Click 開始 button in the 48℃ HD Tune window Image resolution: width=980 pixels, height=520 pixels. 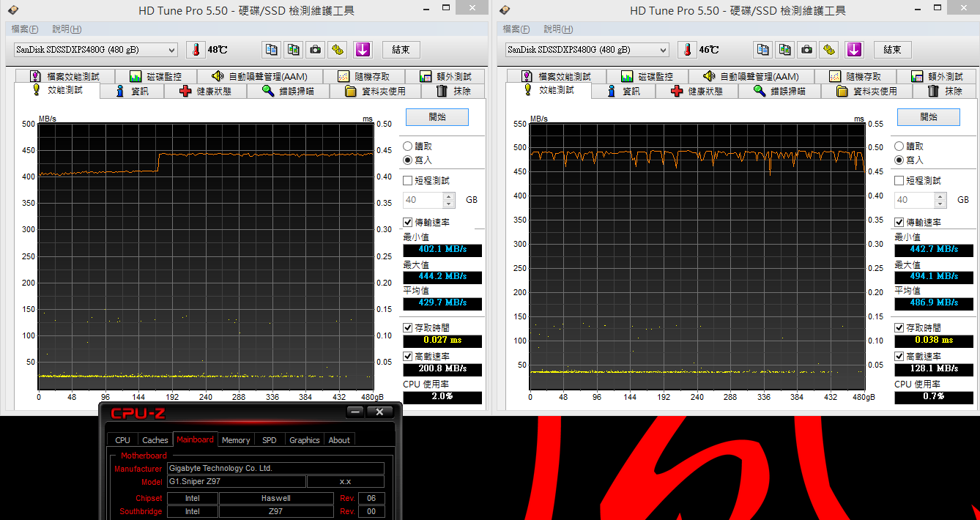pyautogui.click(x=437, y=117)
